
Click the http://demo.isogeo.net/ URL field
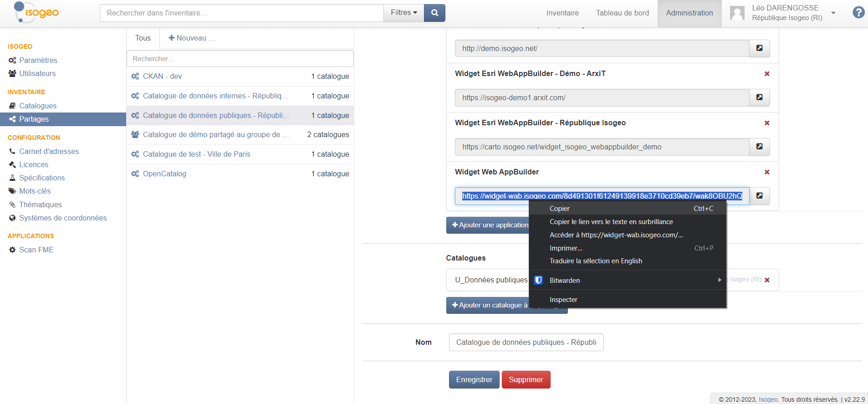[x=602, y=48]
